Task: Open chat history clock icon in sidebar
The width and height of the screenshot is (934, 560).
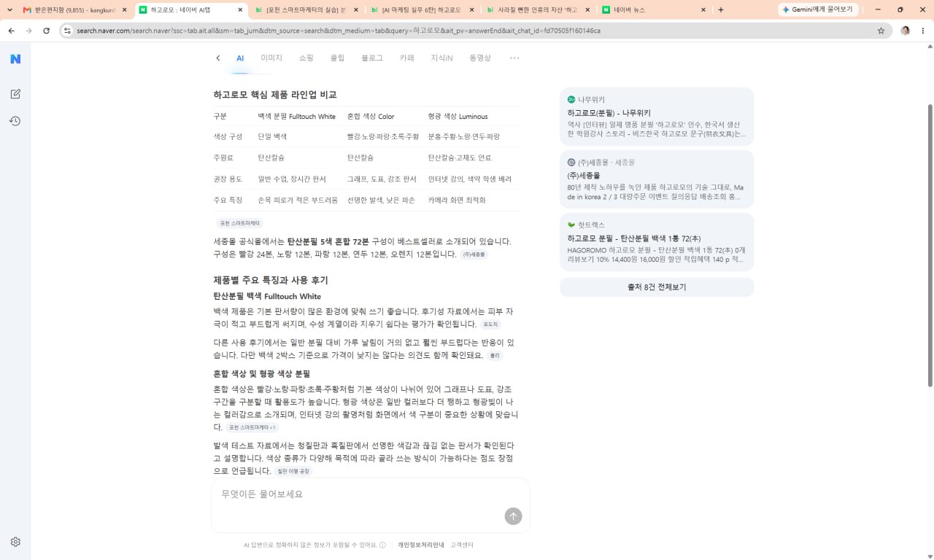Action: [15, 121]
